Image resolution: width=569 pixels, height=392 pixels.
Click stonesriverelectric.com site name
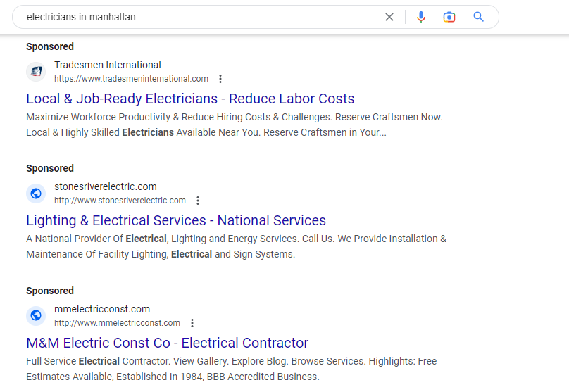point(105,186)
